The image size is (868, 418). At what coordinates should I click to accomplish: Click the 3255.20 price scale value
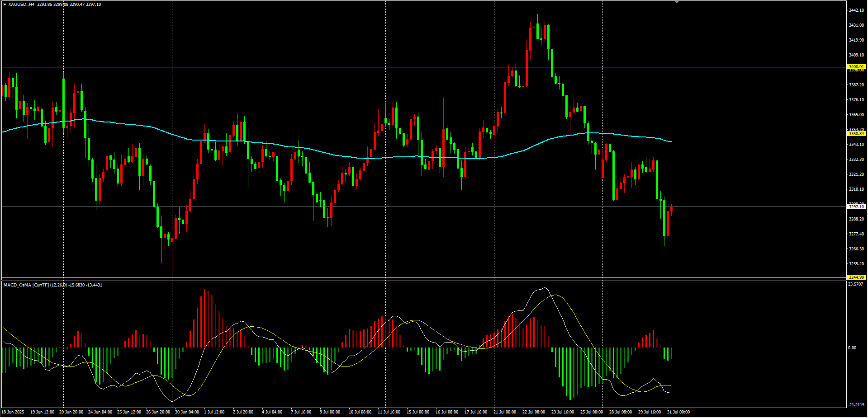point(856,264)
